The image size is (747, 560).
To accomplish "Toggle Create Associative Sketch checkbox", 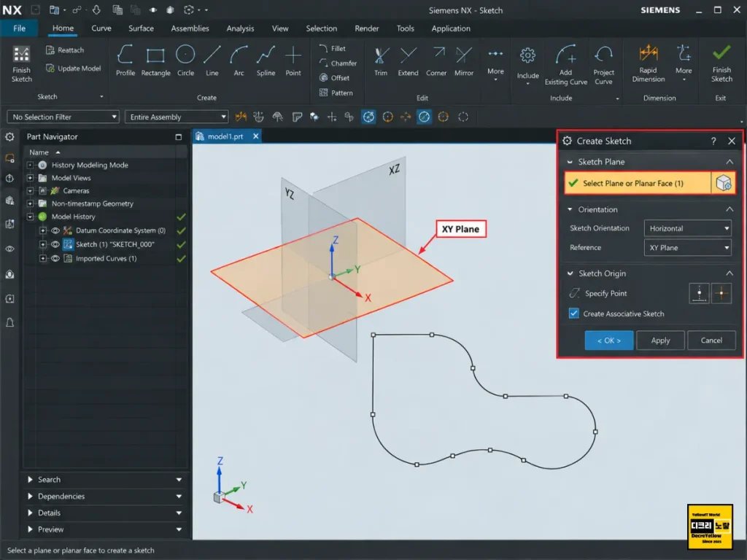I will (573, 314).
